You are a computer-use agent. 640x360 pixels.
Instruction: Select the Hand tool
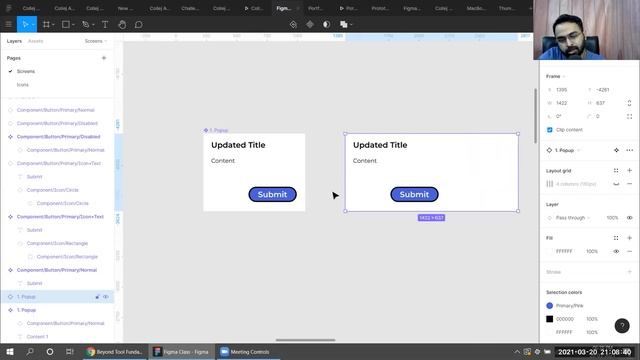point(122,24)
